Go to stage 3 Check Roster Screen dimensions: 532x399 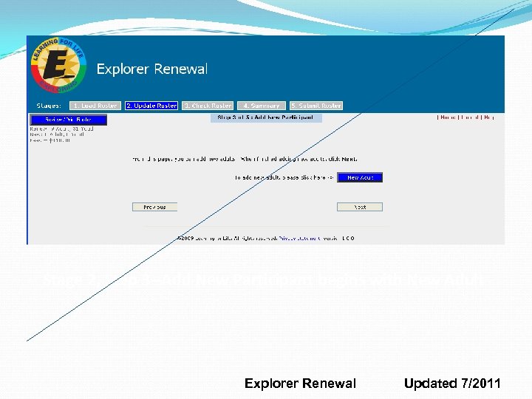(208, 106)
